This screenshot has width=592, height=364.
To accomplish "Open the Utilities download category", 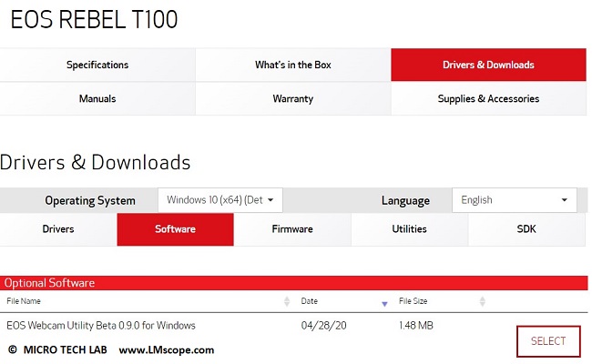I will (409, 229).
